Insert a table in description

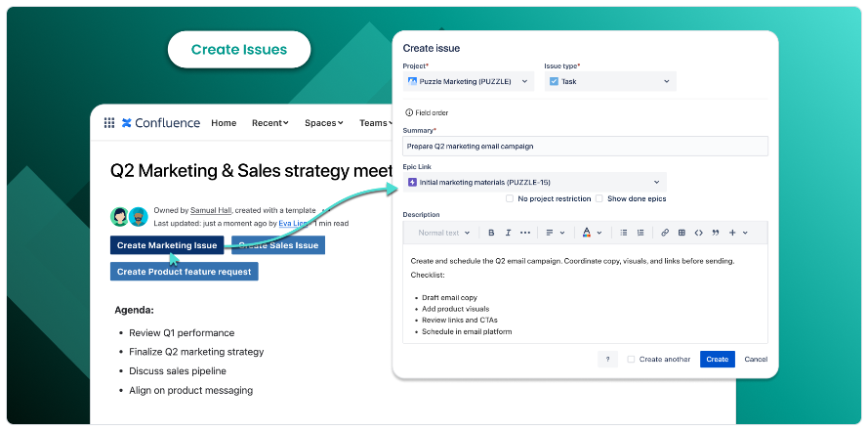click(x=682, y=233)
